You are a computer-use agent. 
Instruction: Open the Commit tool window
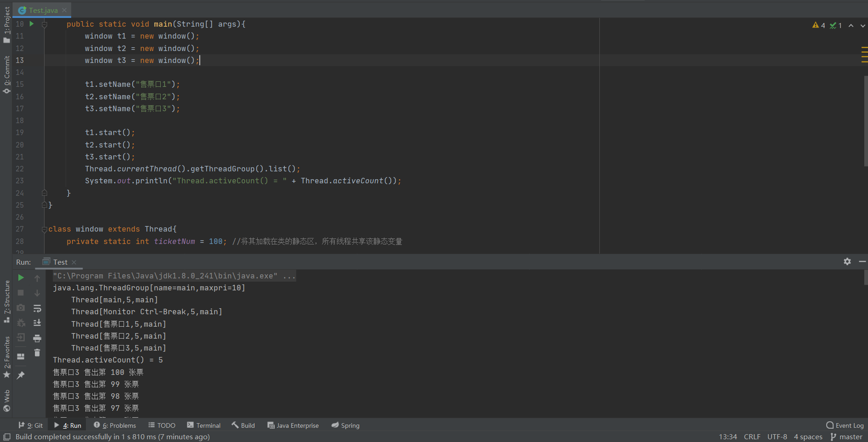click(x=6, y=75)
